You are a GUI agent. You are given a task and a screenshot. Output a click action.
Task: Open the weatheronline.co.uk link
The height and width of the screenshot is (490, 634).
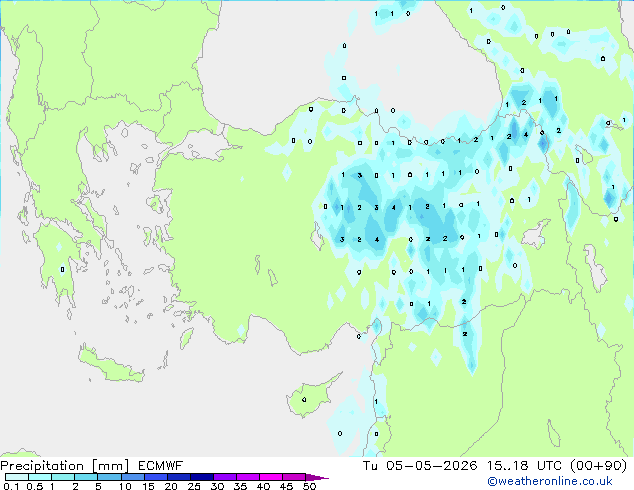[550, 481]
